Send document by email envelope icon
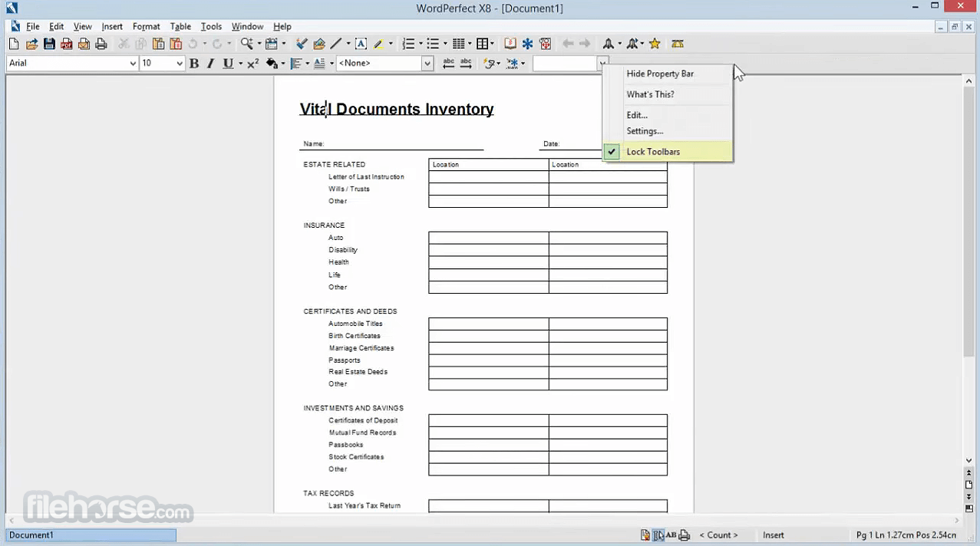 (84, 44)
